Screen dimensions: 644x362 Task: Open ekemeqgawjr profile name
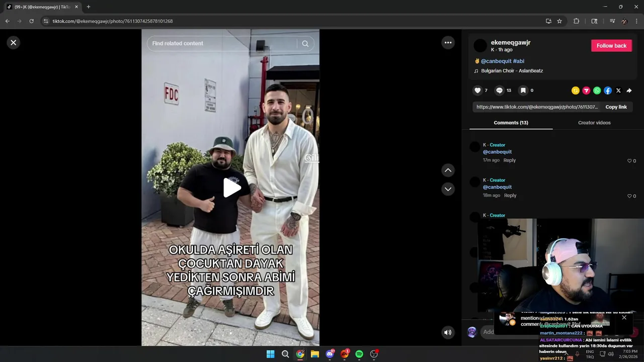click(x=511, y=43)
